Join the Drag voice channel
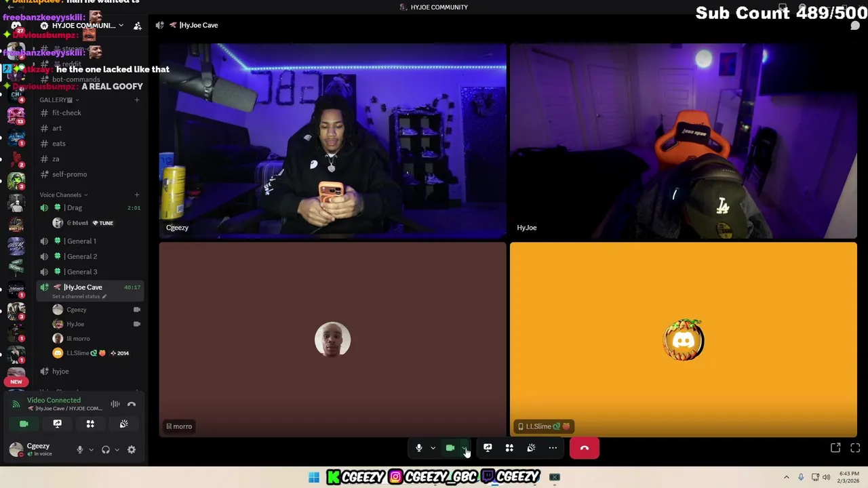Image resolution: width=868 pixels, height=488 pixels. (x=90, y=208)
